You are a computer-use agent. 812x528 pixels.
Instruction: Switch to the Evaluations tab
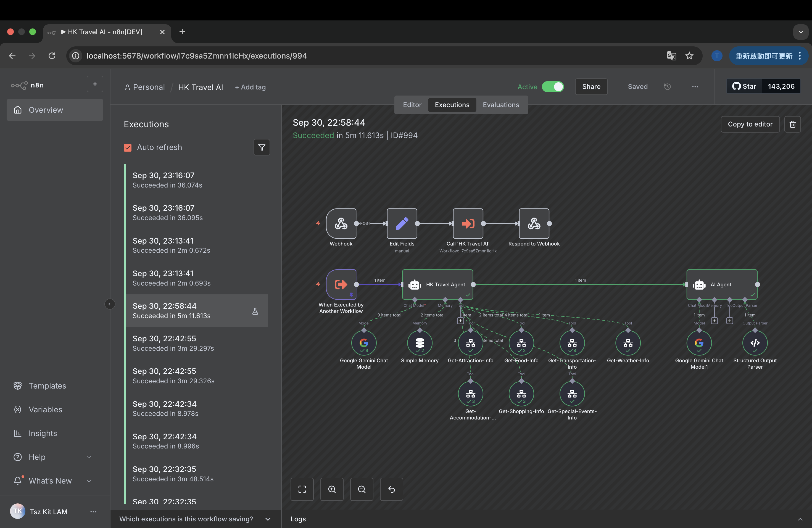pos(501,105)
